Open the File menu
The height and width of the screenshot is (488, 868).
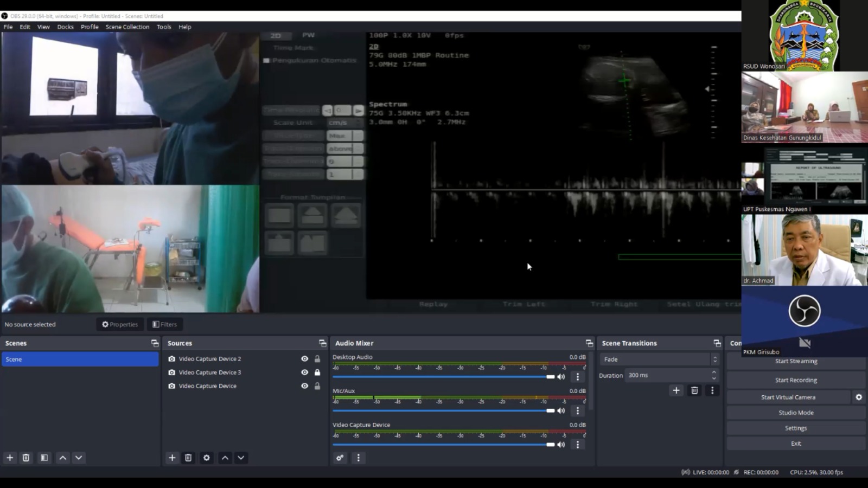(x=8, y=27)
